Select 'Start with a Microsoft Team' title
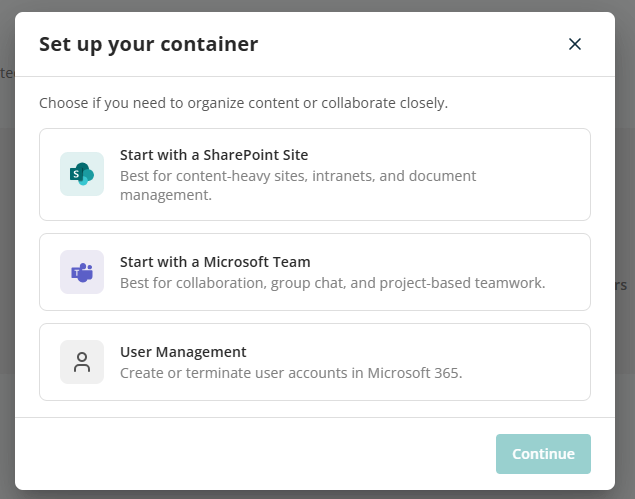The image size is (635, 499). [215, 262]
